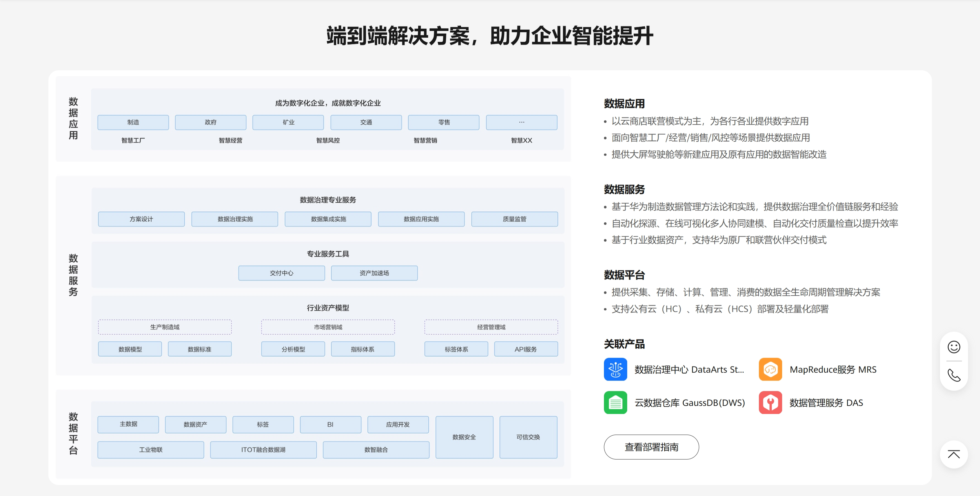Click the 工业物联 box

pyautogui.click(x=151, y=450)
